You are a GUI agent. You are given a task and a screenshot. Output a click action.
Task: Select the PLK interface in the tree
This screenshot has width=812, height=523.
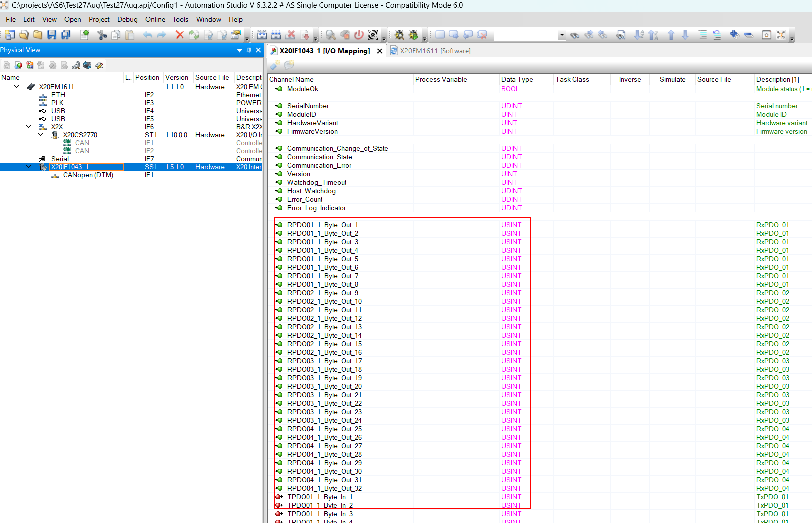click(x=57, y=103)
